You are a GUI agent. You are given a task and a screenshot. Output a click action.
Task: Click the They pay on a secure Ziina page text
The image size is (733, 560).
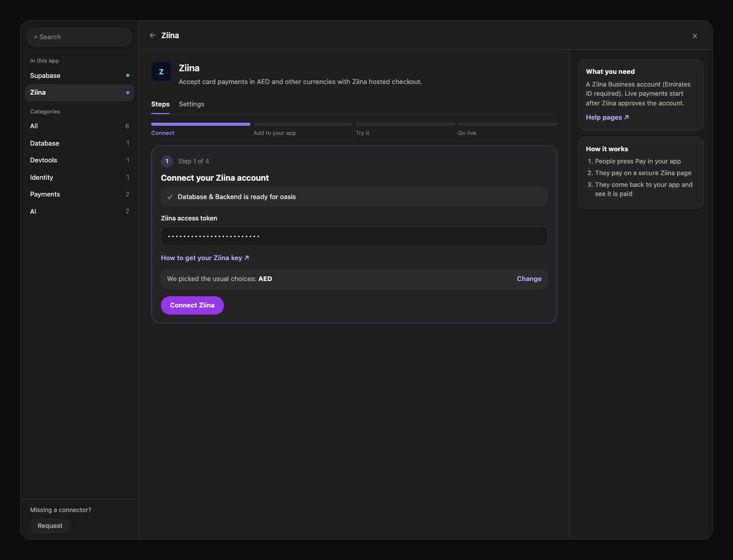[x=643, y=173]
